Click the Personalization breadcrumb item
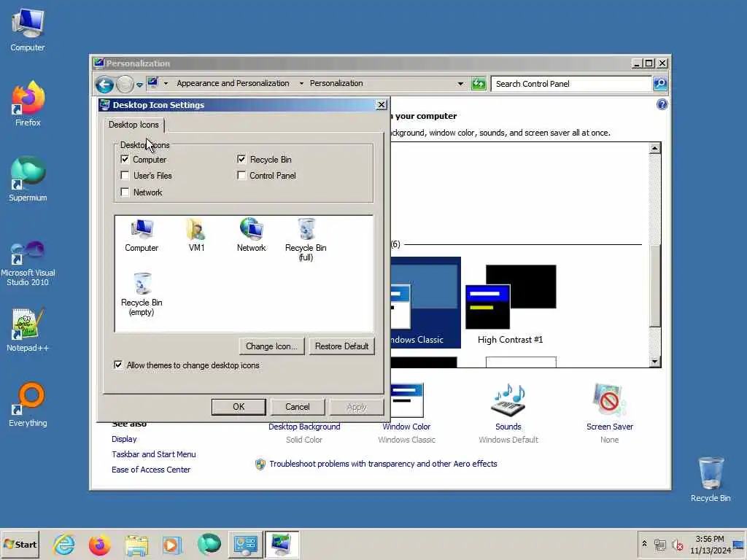Viewport: 747px width, 560px height. click(x=336, y=83)
